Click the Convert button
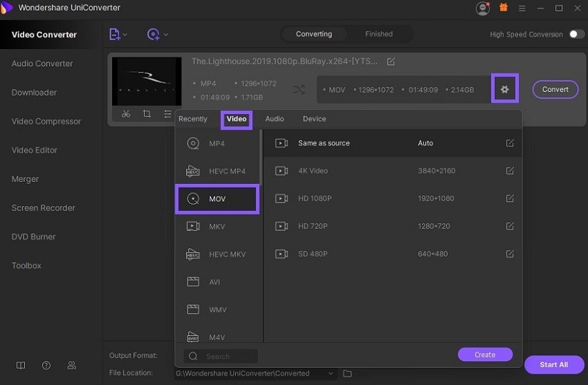Image resolution: width=588 pixels, height=385 pixels. point(555,89)
